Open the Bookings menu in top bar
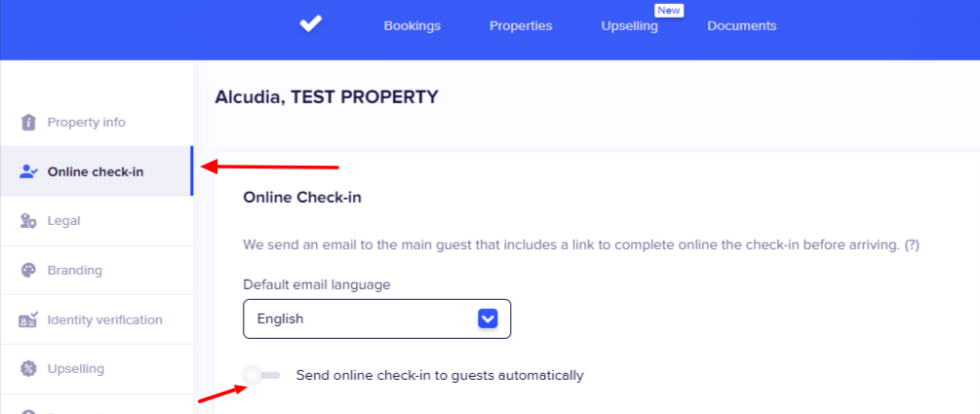 tap(412, 26)
